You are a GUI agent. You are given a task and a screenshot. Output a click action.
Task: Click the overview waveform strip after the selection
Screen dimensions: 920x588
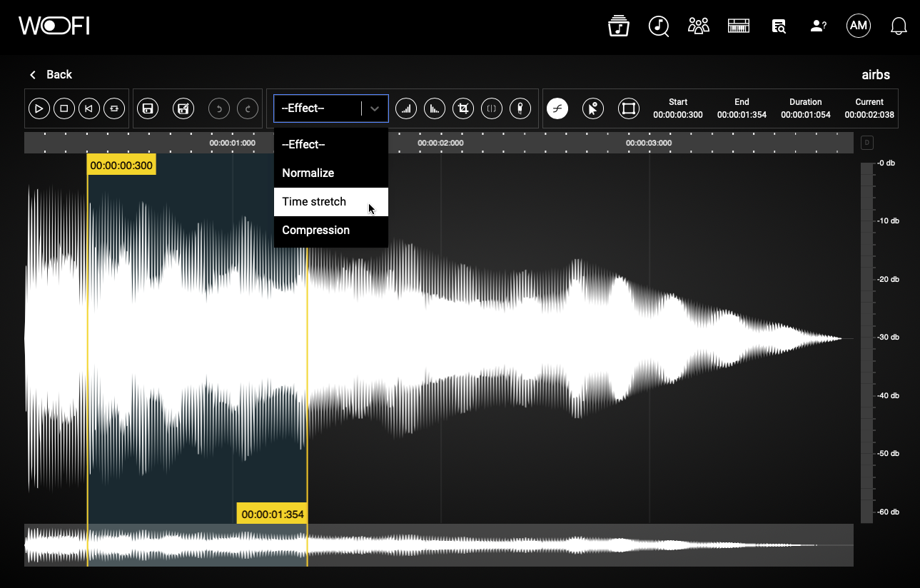tap(580, 545)
